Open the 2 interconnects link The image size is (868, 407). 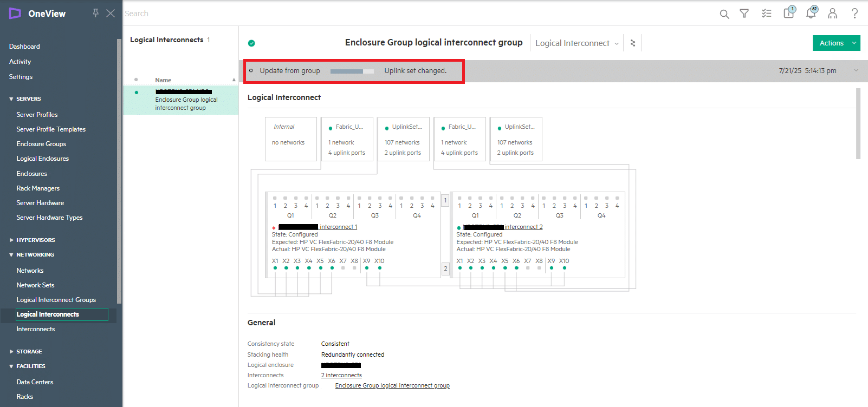(341, 375)
